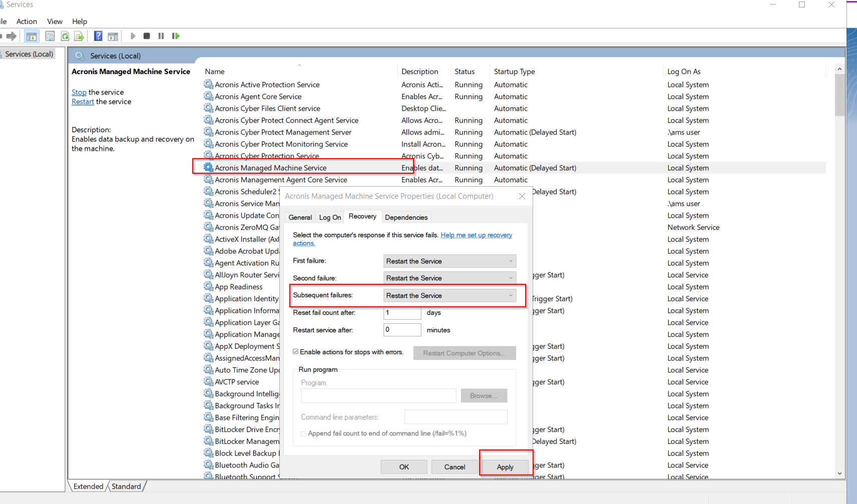
Task: Start the selected service using play icon
Action: pos(133,36)
